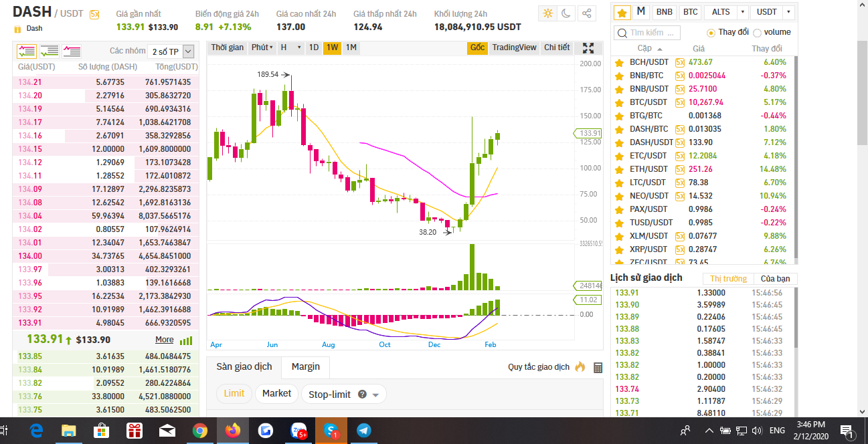Select Thời gian chart mode

click(228, 47)
